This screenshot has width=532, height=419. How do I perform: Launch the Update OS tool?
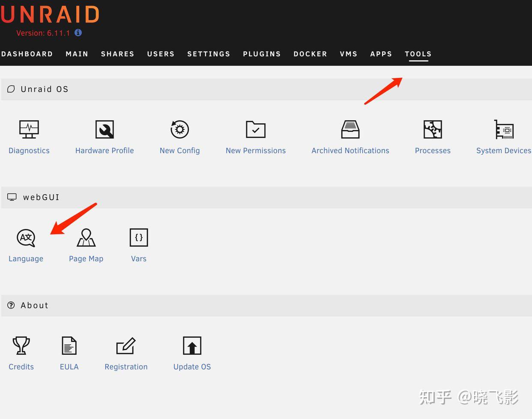pyautogui.click(x=192, y=352)
